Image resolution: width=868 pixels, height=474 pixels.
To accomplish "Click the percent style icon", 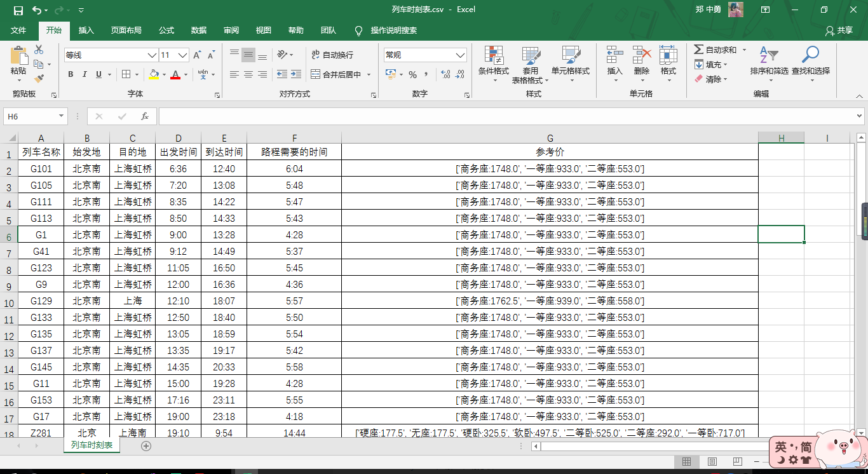I will pos(412,74).
